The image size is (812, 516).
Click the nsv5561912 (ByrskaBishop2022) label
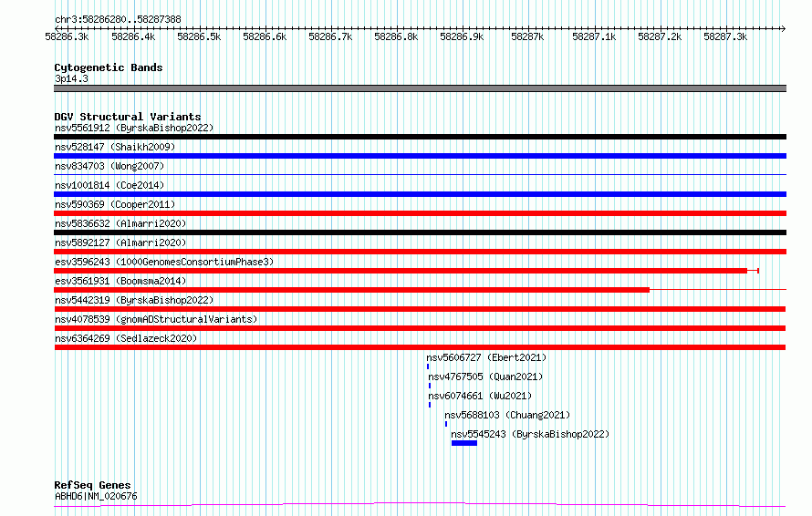click(134, 128)
